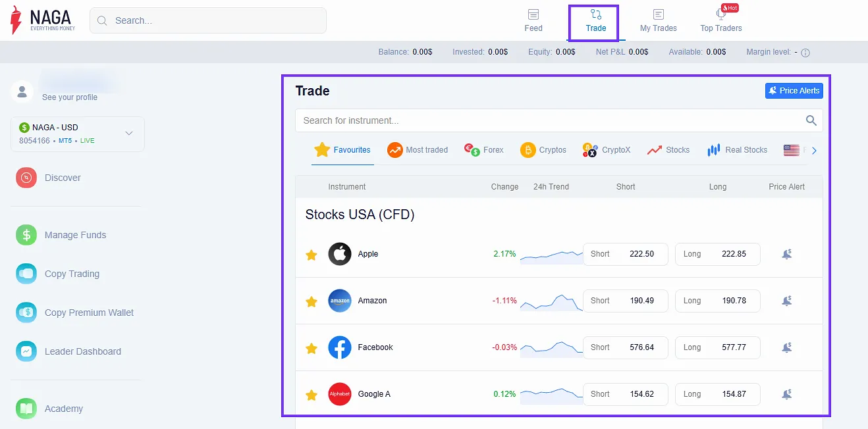Set price alert bell for Facebook
The image size is (868, 429).
(786, 347)
